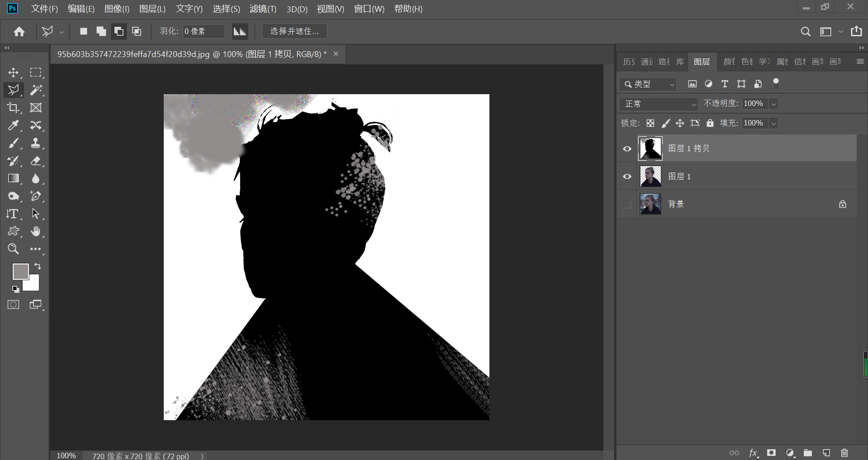Image resolution: width=868 pixels, height=460 pixels.
Task: Select the Custom Shape tool
Action: coord(14,231)
